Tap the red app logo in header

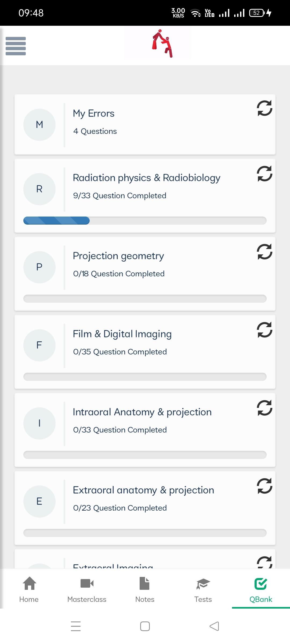[x=162, y=43]
